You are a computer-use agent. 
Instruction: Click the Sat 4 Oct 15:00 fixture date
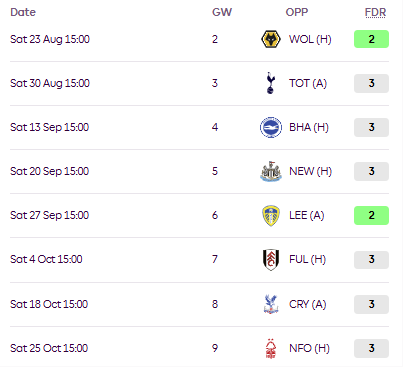pyautogui.click(x=46, y=259)
